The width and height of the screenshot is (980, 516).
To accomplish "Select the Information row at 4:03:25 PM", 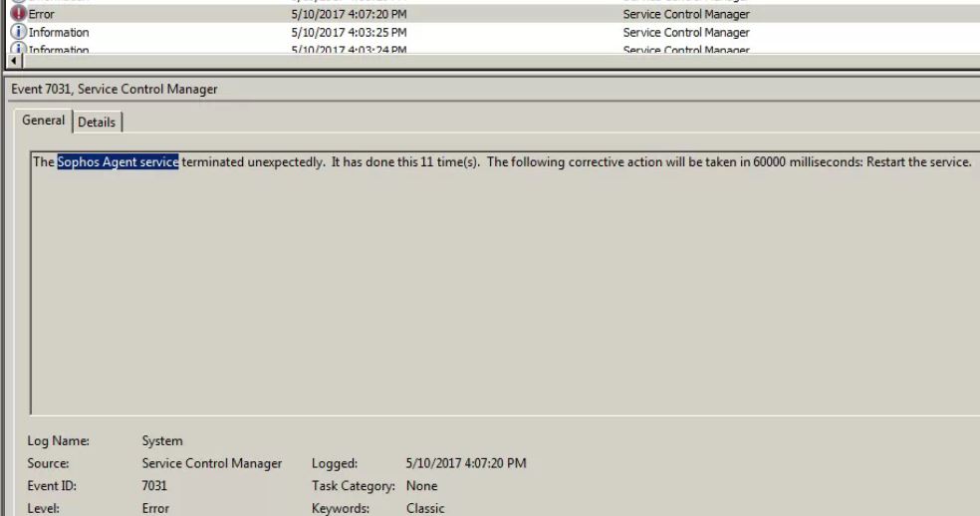I will (x=493, y=32).
